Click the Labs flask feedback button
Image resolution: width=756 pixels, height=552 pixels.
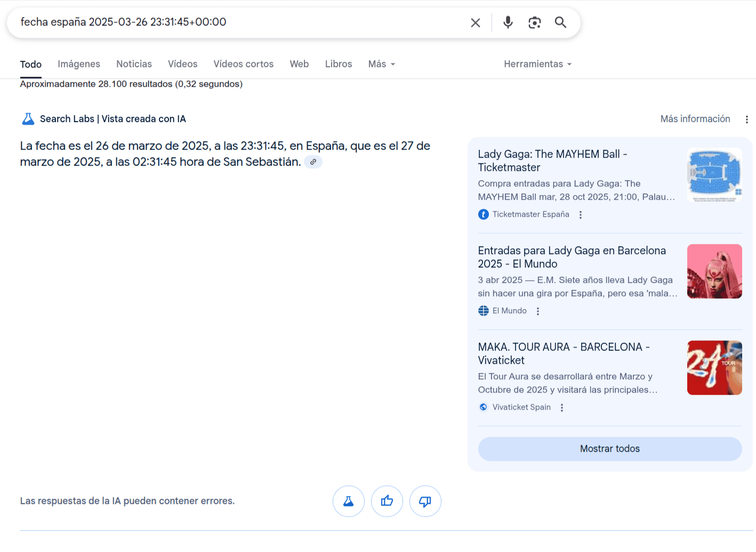pos(349,501)
